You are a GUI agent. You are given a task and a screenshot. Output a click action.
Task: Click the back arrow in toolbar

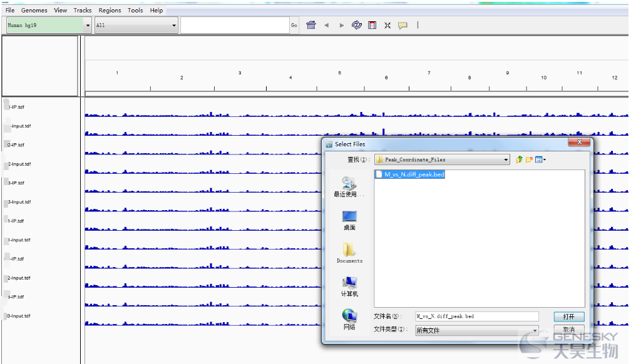click(x=326, y=26)
